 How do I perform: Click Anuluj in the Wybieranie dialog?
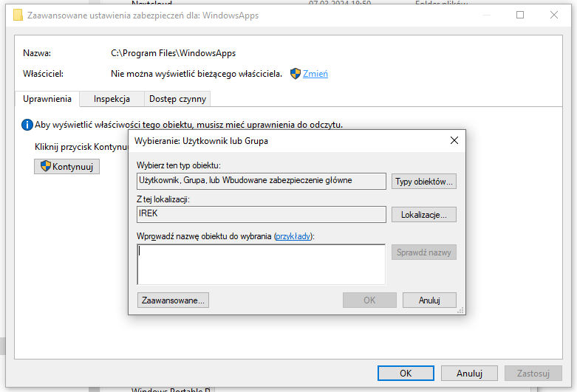click(x=429, y=300)
